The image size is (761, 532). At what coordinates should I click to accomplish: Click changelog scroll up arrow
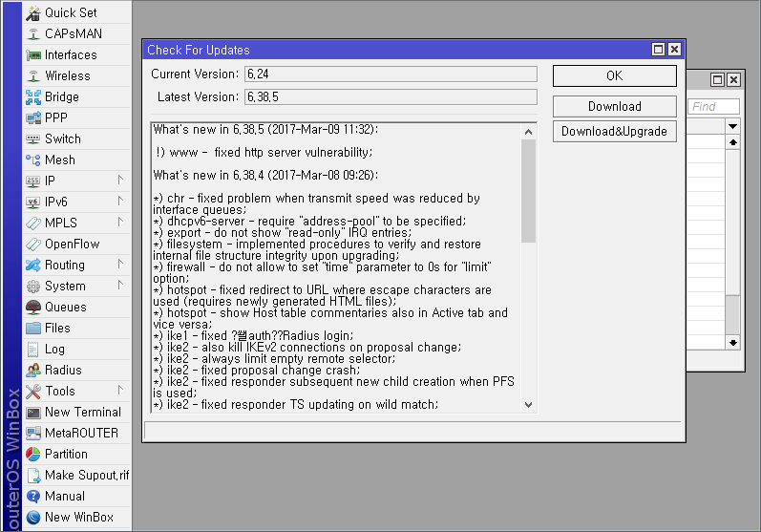click(x=529, y=132)
